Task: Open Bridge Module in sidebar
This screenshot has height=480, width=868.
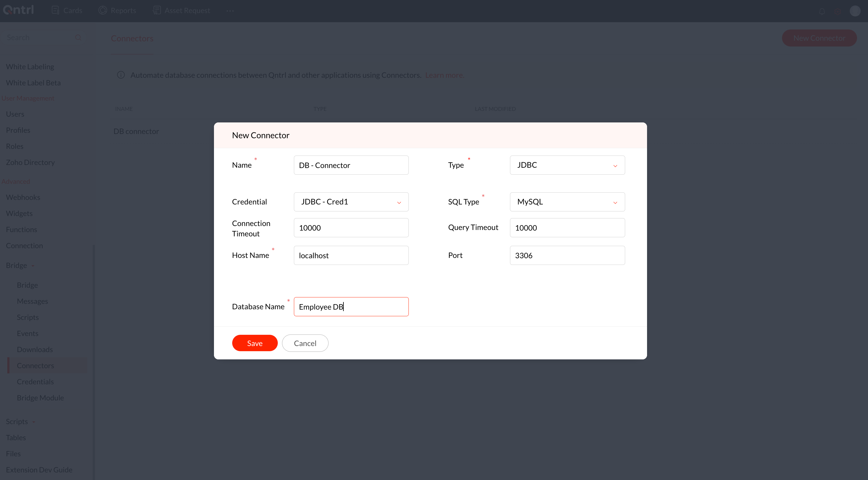Action: (x=40, y=398)
